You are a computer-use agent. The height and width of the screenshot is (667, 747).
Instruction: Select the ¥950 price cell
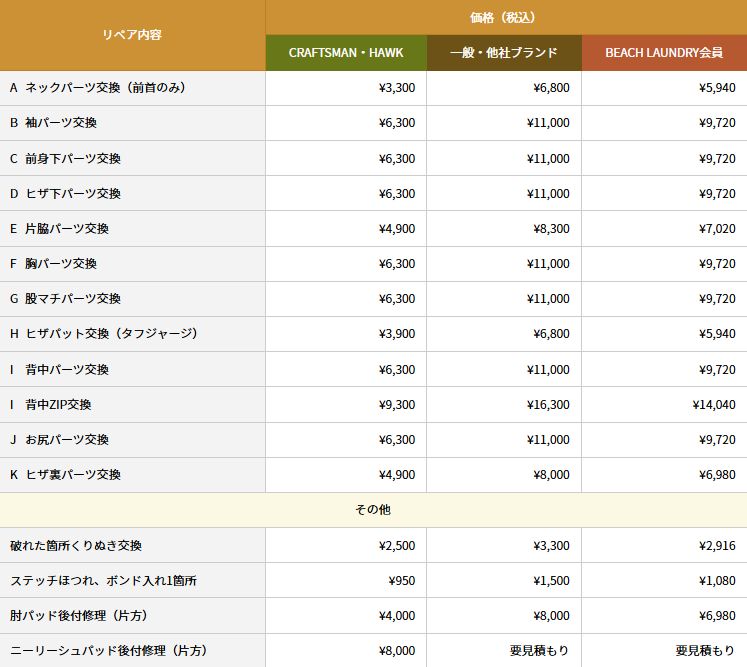(x=400, y=581)
